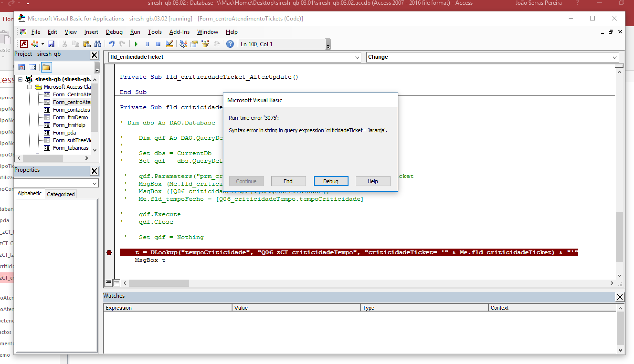Open the Run menu
The height and width of the screenshot is (364, 634).
(135, 32)
